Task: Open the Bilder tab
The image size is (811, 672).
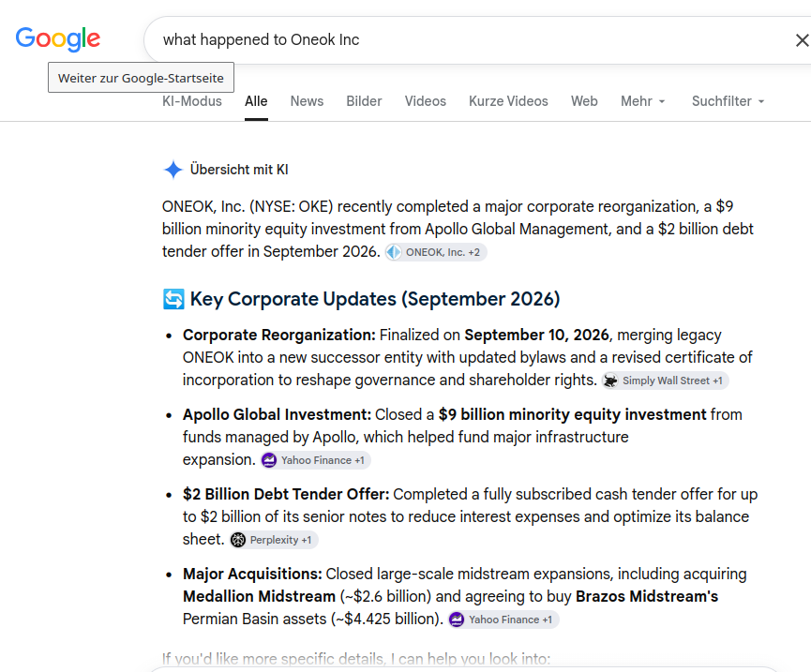Action: (x=364, y=101)
